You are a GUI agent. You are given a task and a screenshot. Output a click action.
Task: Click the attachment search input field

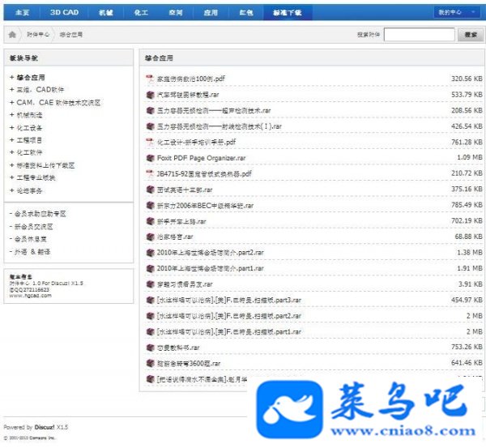tap(419, 34)
